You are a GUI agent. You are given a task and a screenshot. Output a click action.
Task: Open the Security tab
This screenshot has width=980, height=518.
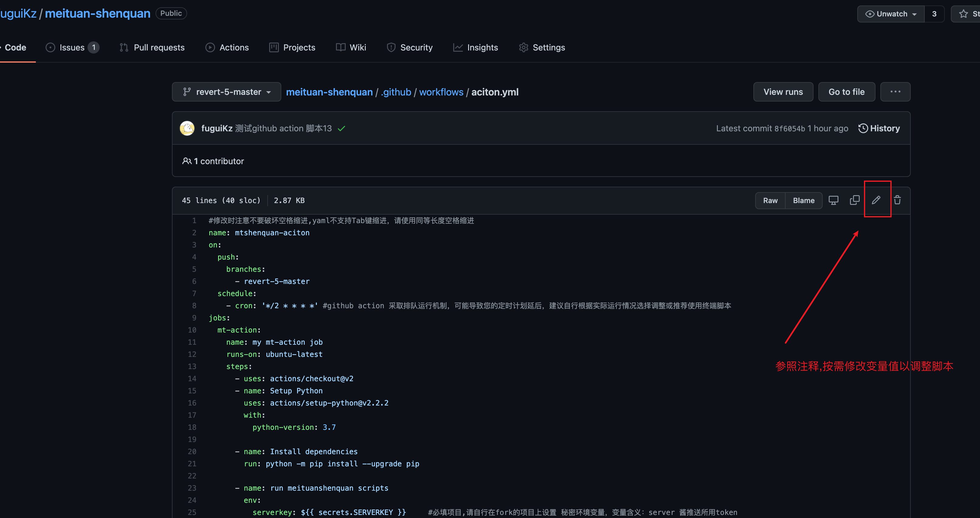pyautogui.click(x=410, y=48)
